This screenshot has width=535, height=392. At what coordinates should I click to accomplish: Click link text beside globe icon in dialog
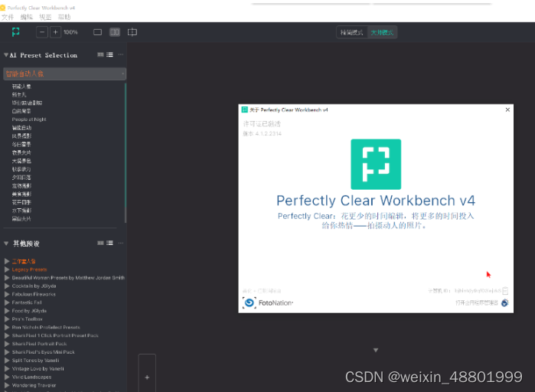click(x=477, y=302)
